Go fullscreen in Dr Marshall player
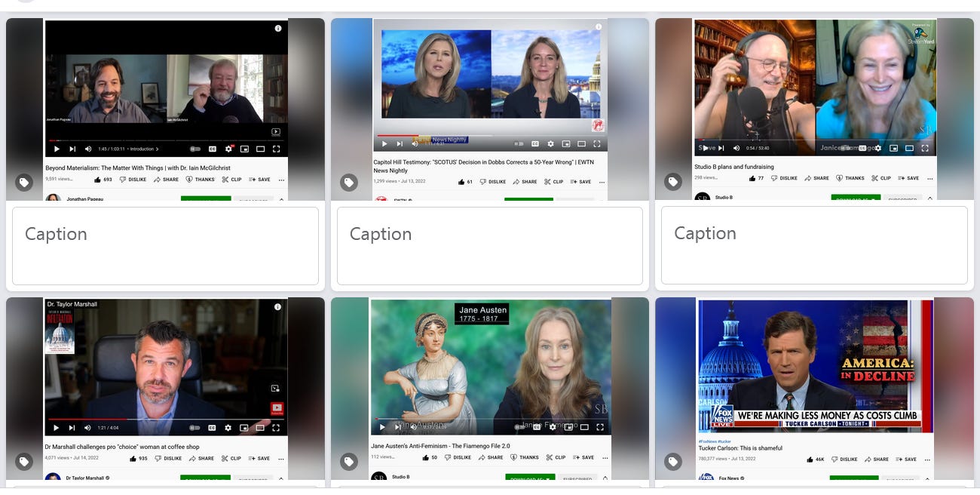 [277, 428]
